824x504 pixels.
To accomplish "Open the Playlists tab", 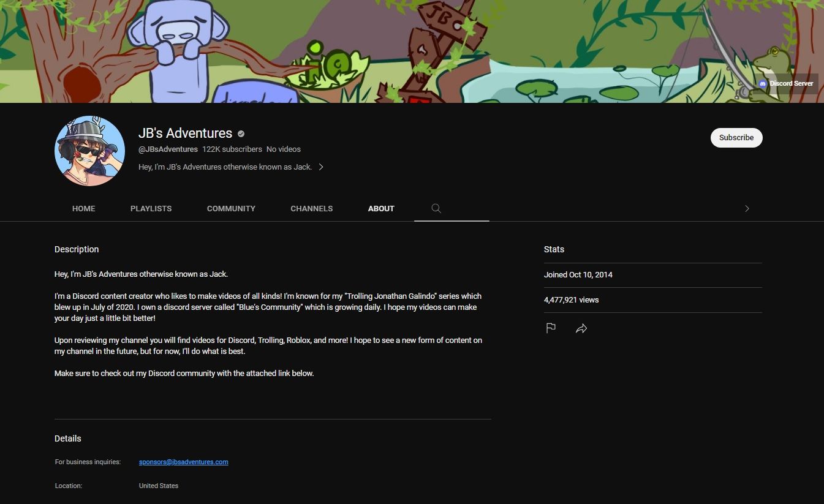I will pyautogui.click(x=151, y=208).
